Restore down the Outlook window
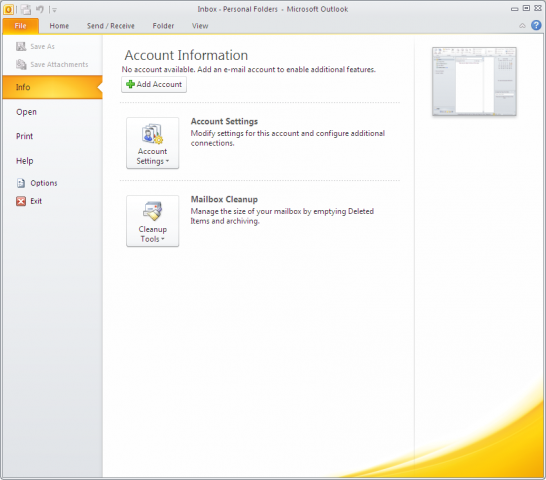 tap(526, 8)
